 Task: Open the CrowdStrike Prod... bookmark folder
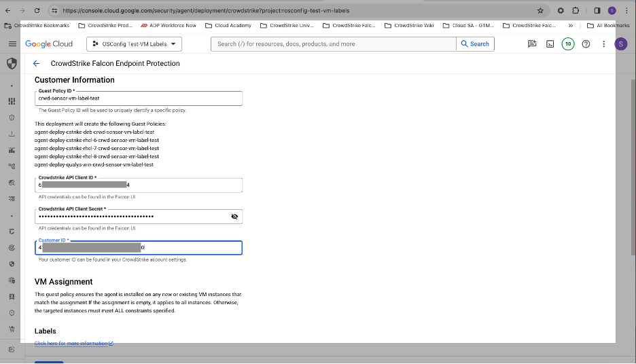point(105,26)
